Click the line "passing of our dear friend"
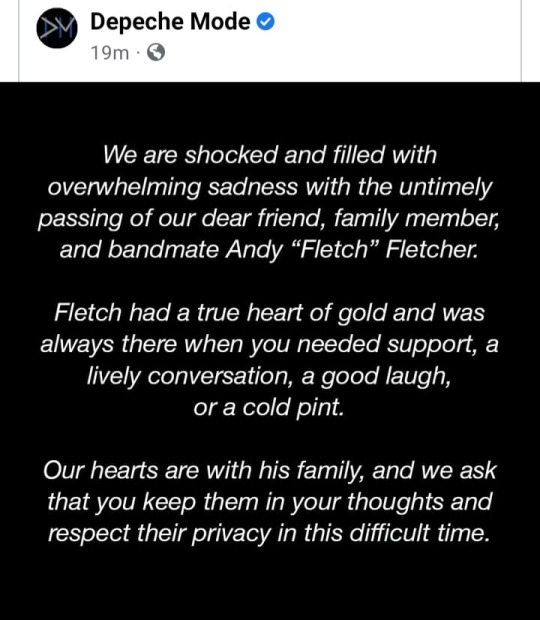 coord(269,218)
